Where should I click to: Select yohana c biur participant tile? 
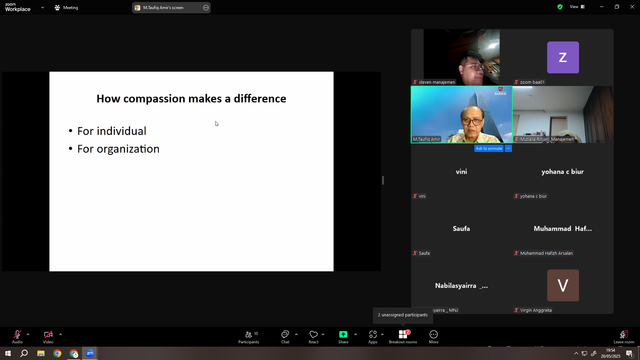coord(563,171)
